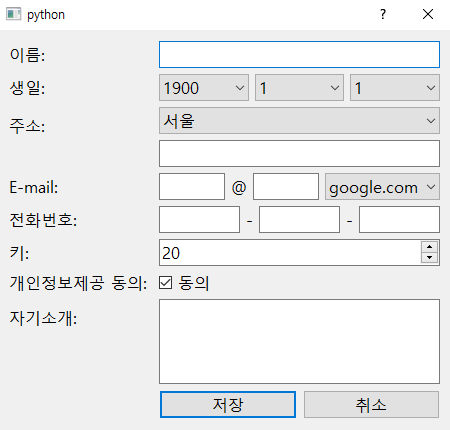Decrease 키 value with the down arrow

point(429,258)
